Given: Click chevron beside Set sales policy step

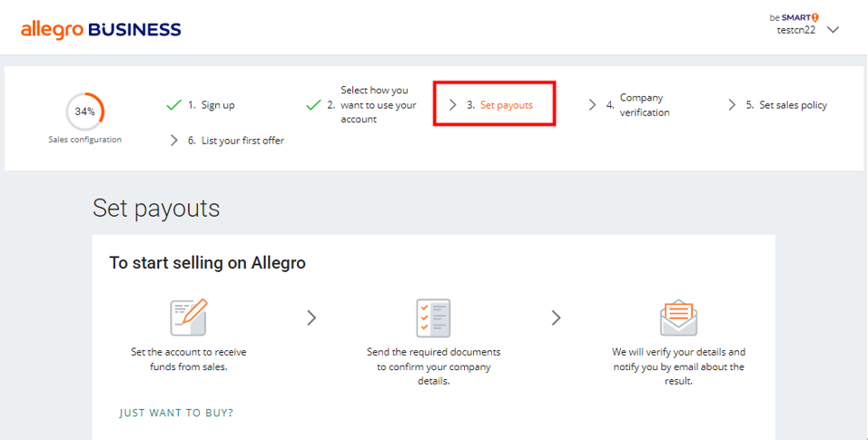Looking at the screenshot, I should (732, 105).
